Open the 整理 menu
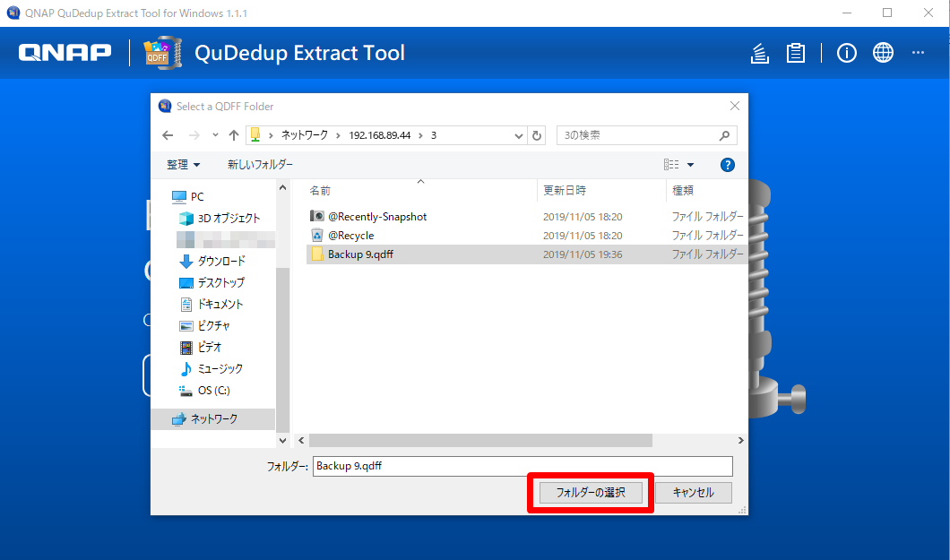The width and height of the screenshot is (950, 560). [x=184, y=165]
